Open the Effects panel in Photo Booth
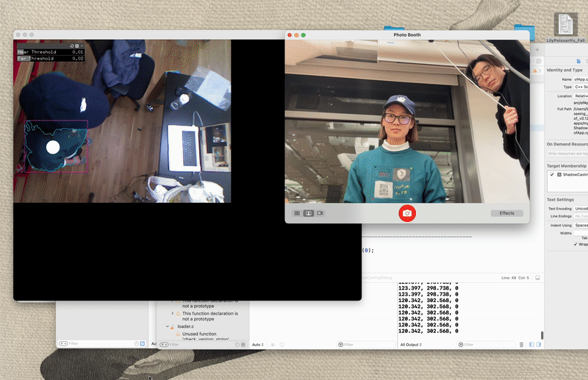Image resolution: width=588 pixels, height=380 pixels. (506, 213)
